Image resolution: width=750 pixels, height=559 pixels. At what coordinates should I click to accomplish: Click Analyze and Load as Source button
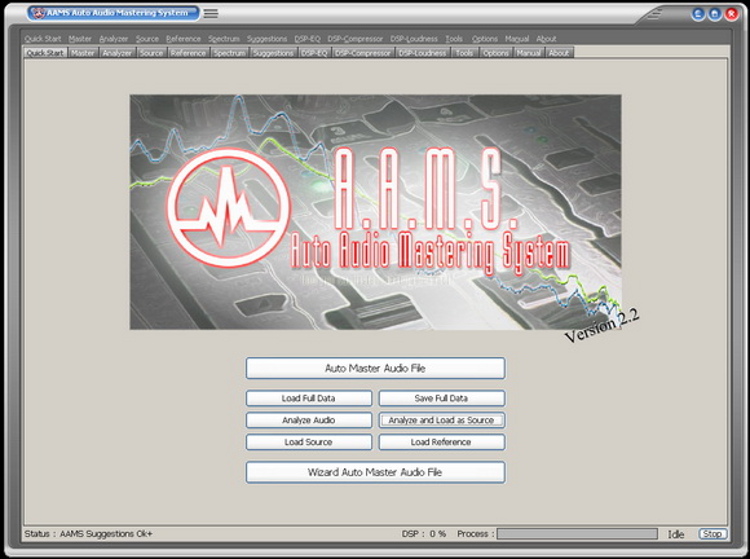(x=441, y=420)
